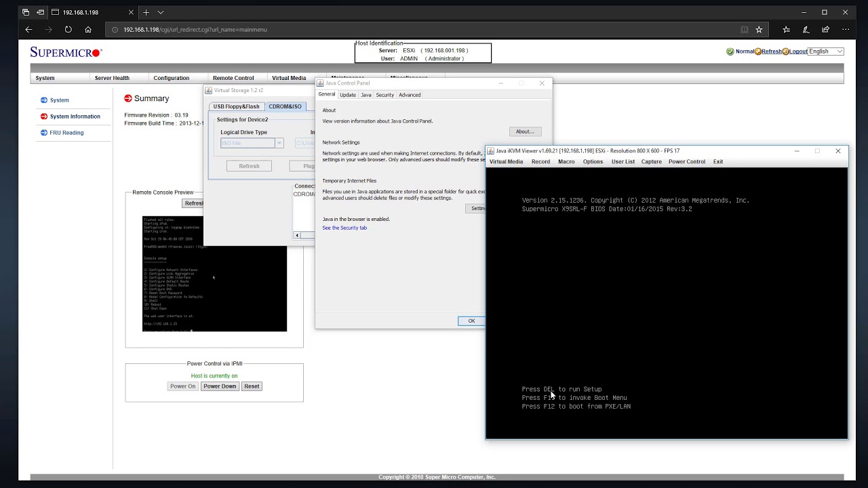Open the English language dropdown
This screenshot has width=868, height=488.
[825, 52]
